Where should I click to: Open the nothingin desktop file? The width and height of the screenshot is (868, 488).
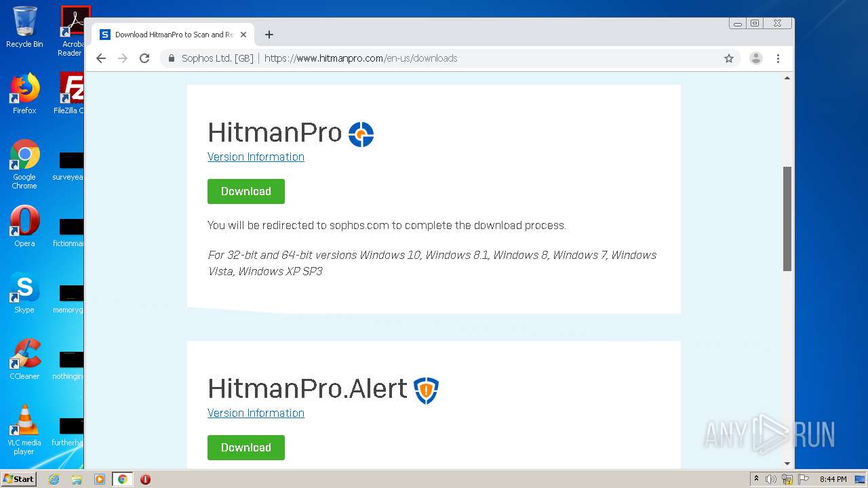[x=69, y=365]
